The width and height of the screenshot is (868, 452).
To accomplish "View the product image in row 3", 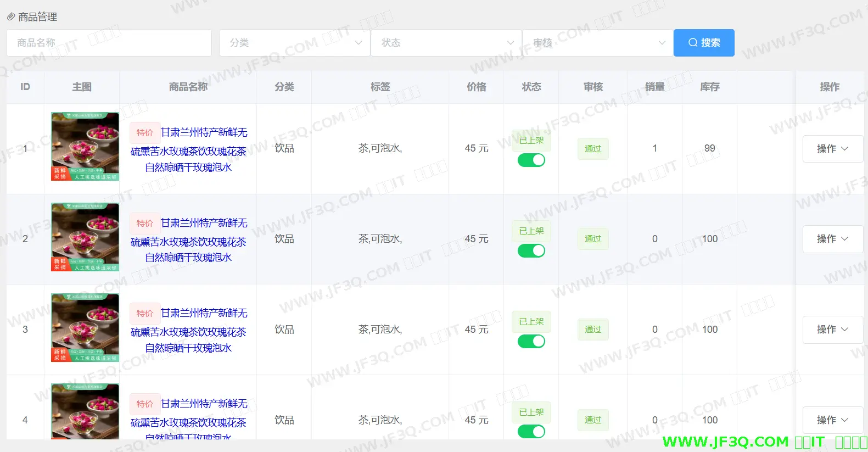I will click(x=85, y=328).
